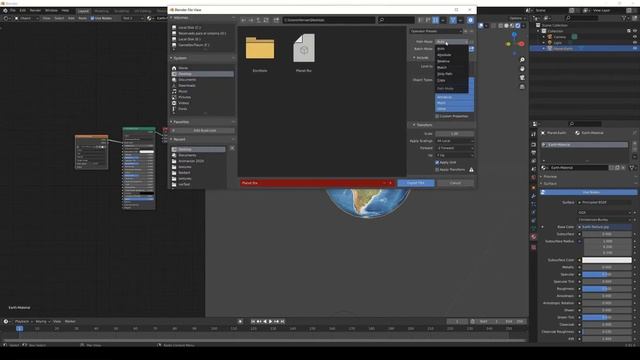Adjust the Roughness slider
The height and width of the screenshot is (360, 640).
(607, 289)
